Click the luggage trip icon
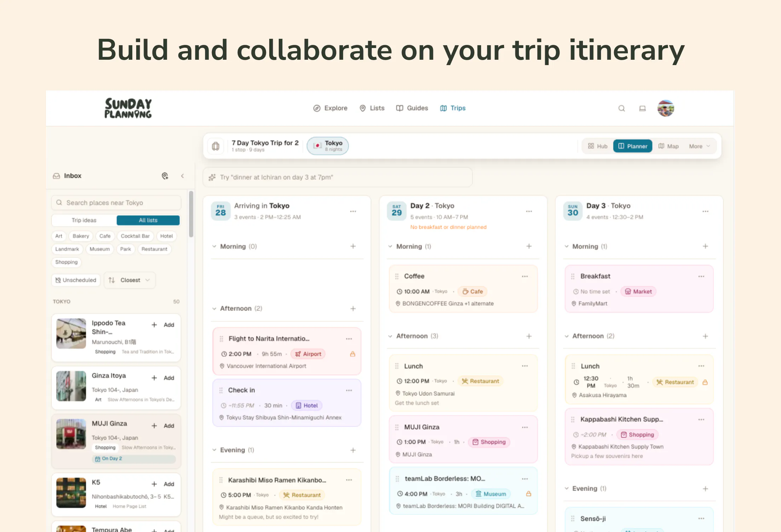 [x=215, y=146]
